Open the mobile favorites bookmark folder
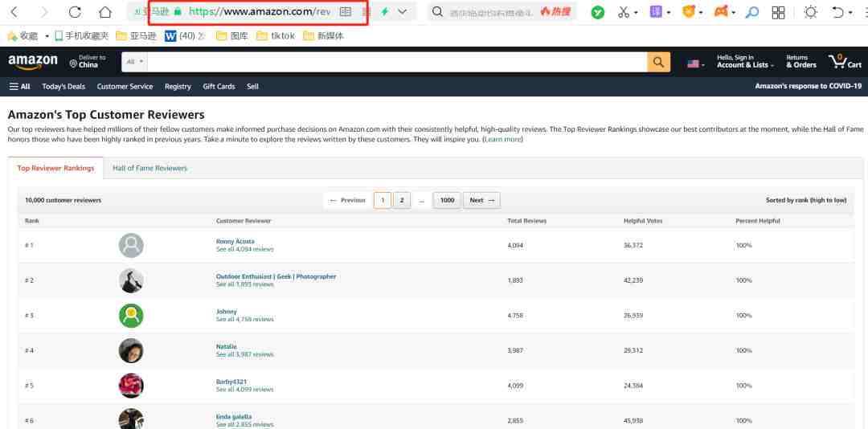Image resolution: width=868 pixels, height=429 pixels. [x=81, y=36]
